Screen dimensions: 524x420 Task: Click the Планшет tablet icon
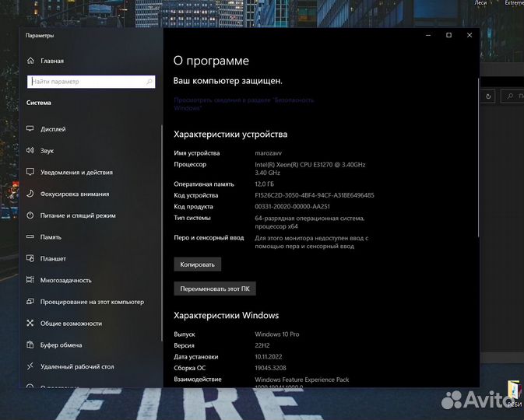[x=30, y=258]
